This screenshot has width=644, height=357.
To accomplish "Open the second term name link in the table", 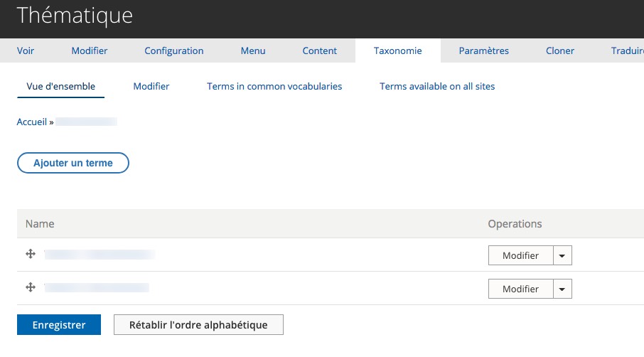I will click(97, 287).
